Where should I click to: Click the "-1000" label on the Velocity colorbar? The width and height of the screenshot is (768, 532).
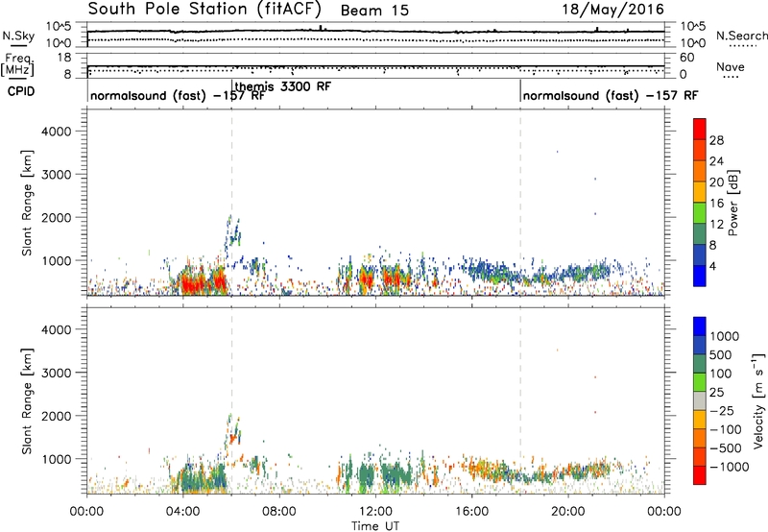(730, 467)
